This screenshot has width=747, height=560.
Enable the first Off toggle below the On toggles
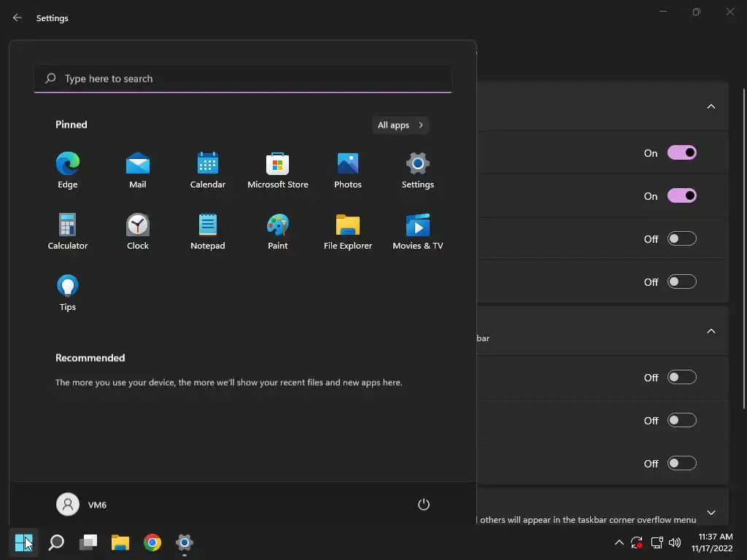pyautogui.click(x=682, y=238)
